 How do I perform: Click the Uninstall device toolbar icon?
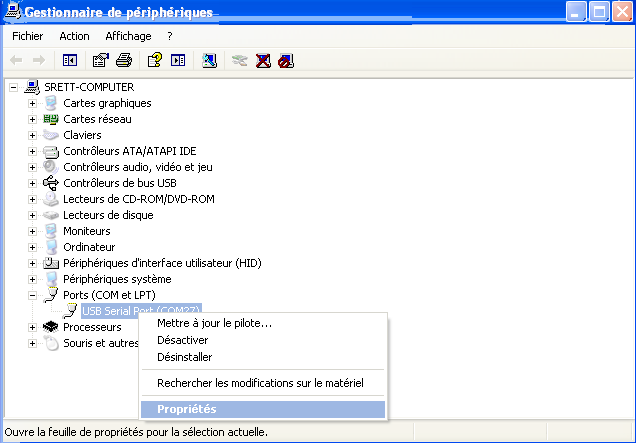click(263, 61)
